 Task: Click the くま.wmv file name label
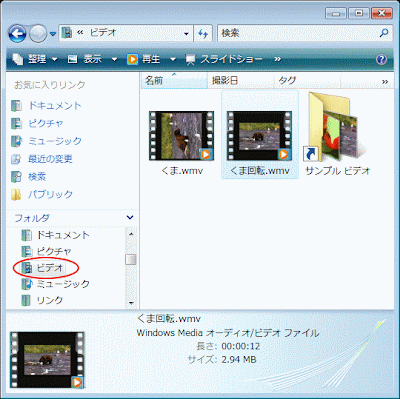tap(182, 171)
